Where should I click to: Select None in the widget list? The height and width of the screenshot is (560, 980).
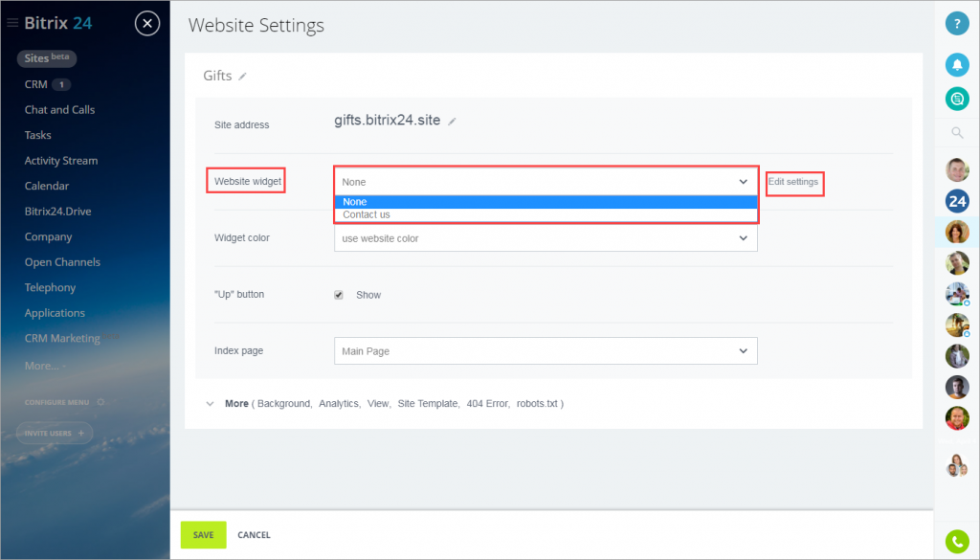(x=546, y=202)
